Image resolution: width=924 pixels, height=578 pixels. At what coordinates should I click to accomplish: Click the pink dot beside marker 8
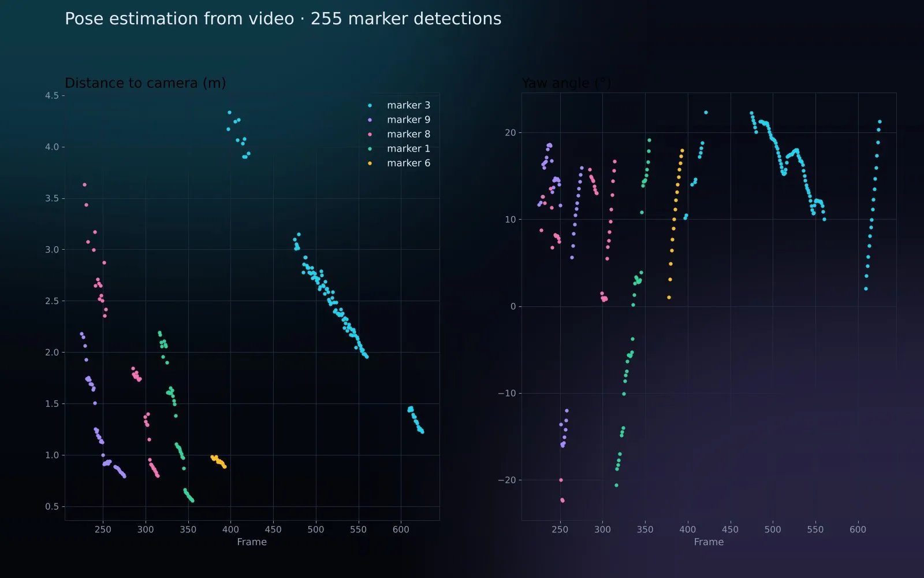coord(370,134)
